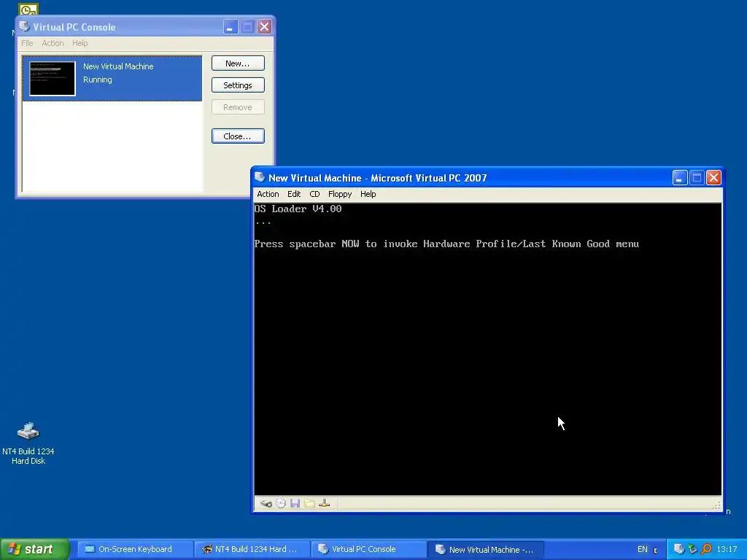The height and width of the screenshot is (560, 747).
Task: Click the New Virtual Machine window title icon
Action: tap(260, 177)
